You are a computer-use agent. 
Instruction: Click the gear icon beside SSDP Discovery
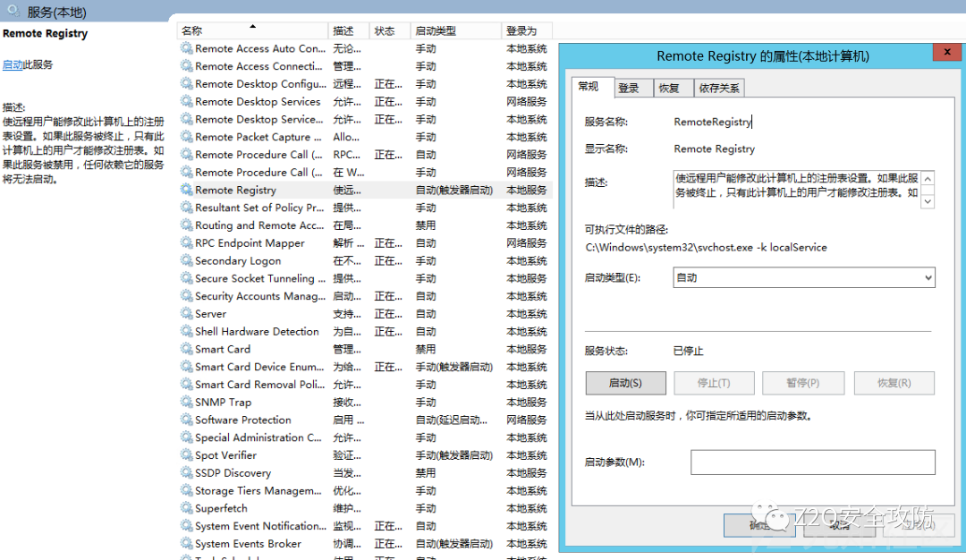pyautogui.click(x=186, y=472)
